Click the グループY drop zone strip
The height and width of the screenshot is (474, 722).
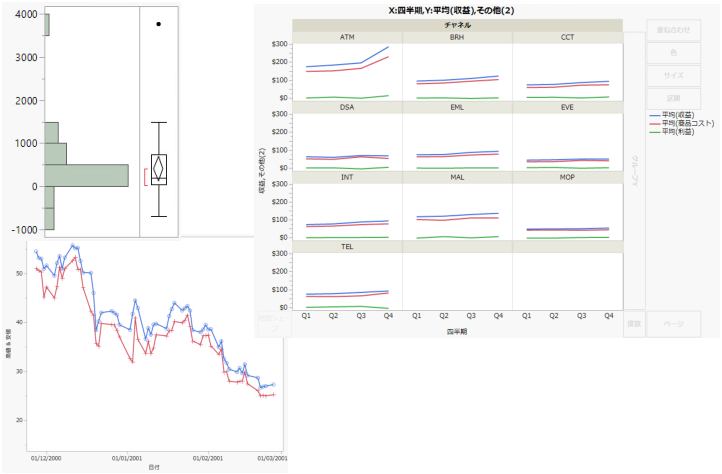pos(635,170)
